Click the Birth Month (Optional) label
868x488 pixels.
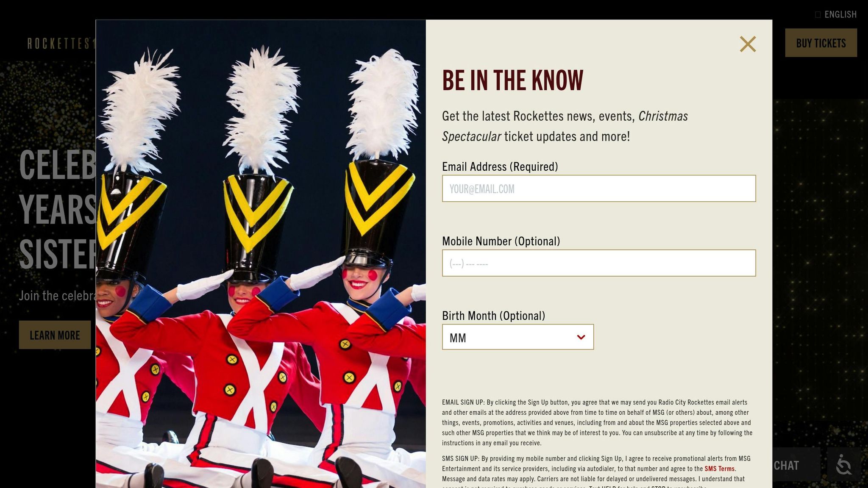pyautogui.click(x=493, y=316)
